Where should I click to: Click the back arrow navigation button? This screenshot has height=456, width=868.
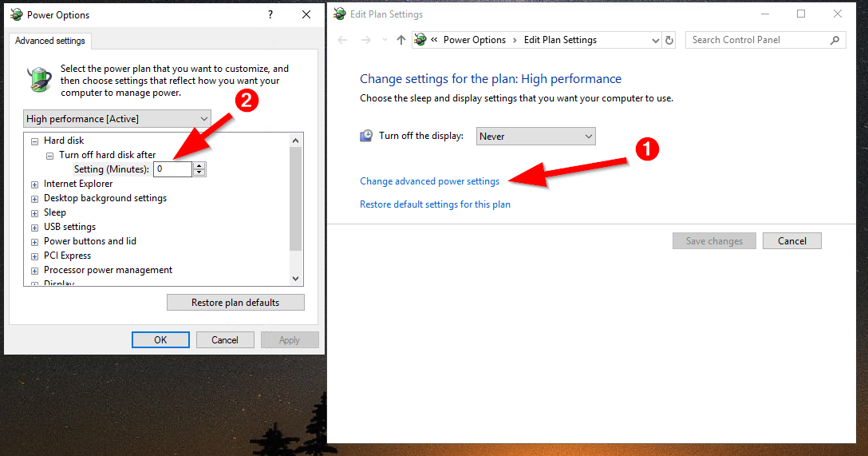[x=342, y=40]
